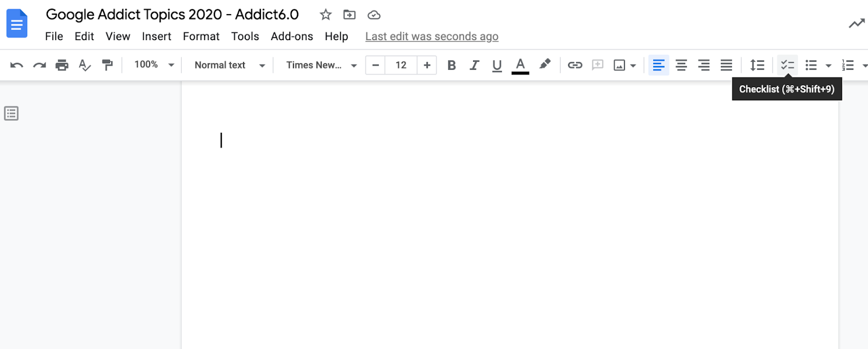Toggle italic formatting
Image resolution: width=868 pixels, height=349 pixels.
[474, 65]
